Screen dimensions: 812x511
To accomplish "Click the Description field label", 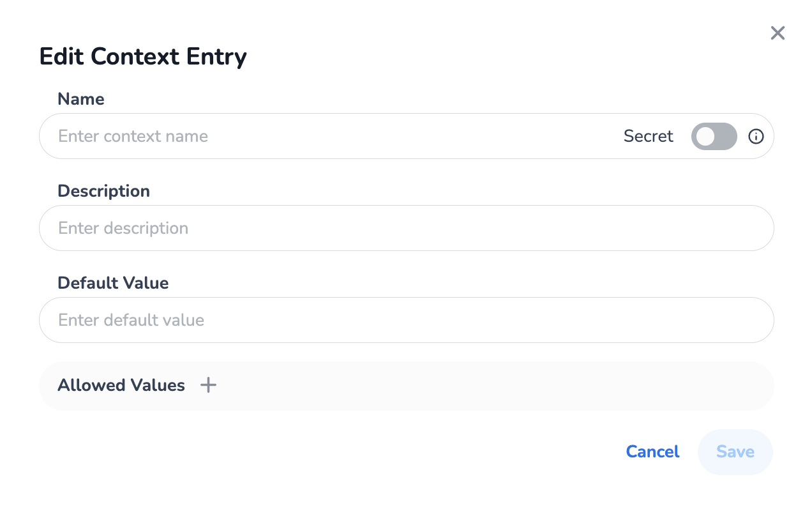I will tap(103, 191).
